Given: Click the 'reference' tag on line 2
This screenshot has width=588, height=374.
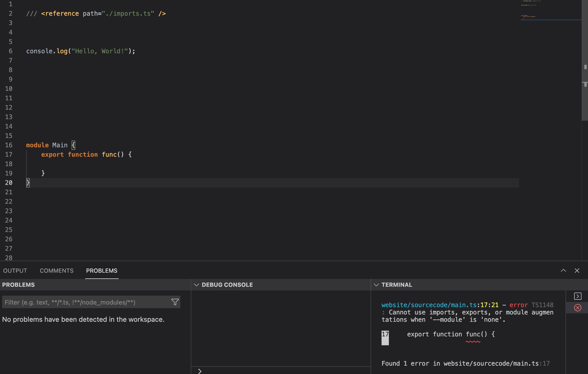Looking at the screenshot, I should pos(62,13).
